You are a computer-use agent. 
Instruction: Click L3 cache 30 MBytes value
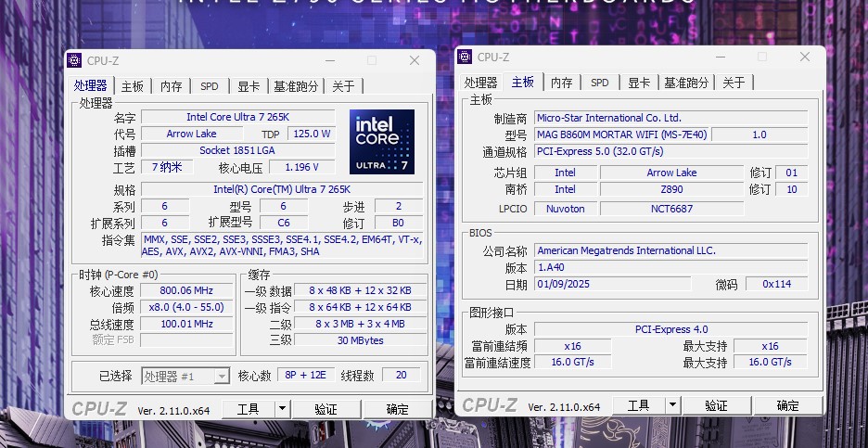pyautogui.click(x=361, y=340)
